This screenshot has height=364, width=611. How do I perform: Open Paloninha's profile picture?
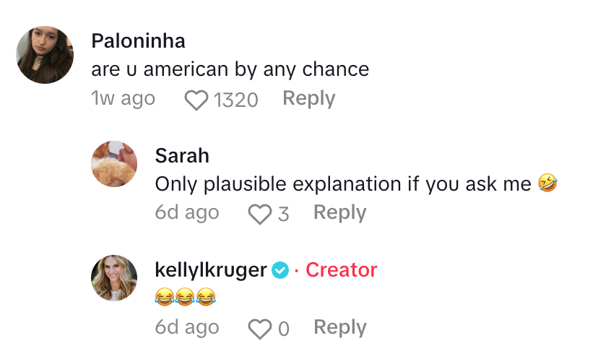tap(45, 55)
